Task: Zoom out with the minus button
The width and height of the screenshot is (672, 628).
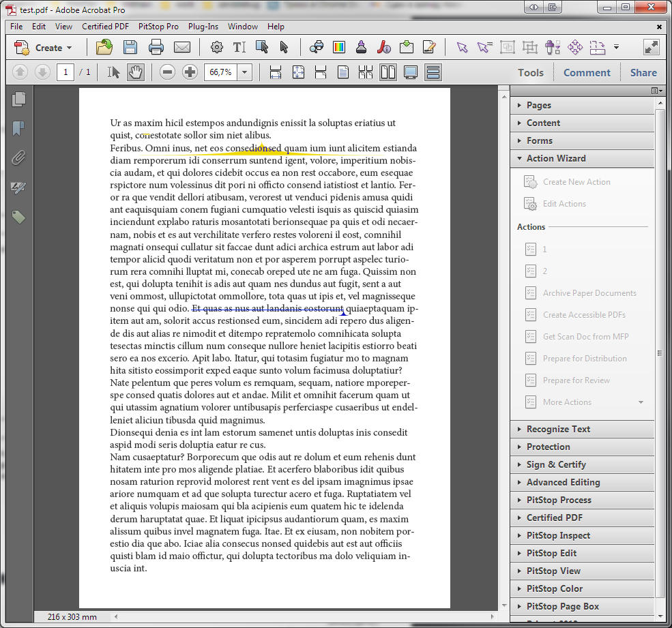Action: [168, 72]
